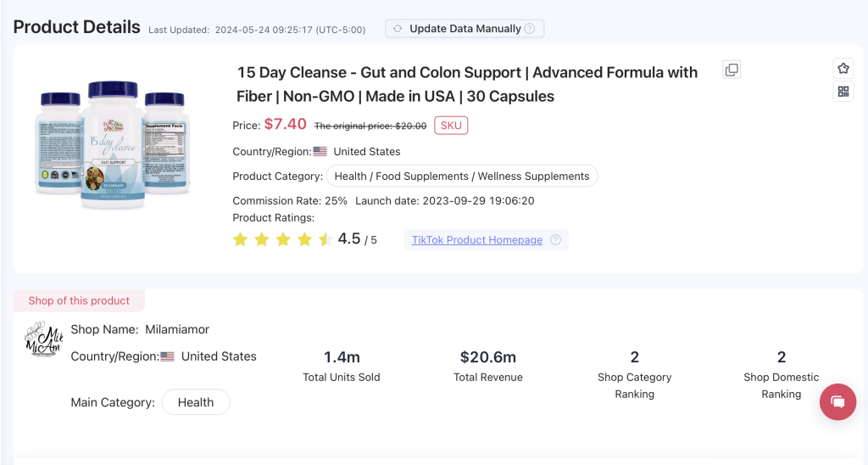
Task: Open the red chat bubble widget
Action: [837, 401]
